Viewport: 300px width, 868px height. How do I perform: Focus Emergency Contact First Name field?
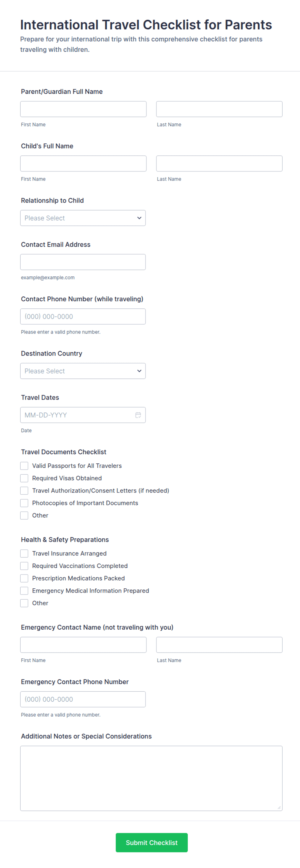(x=83, y=645)
